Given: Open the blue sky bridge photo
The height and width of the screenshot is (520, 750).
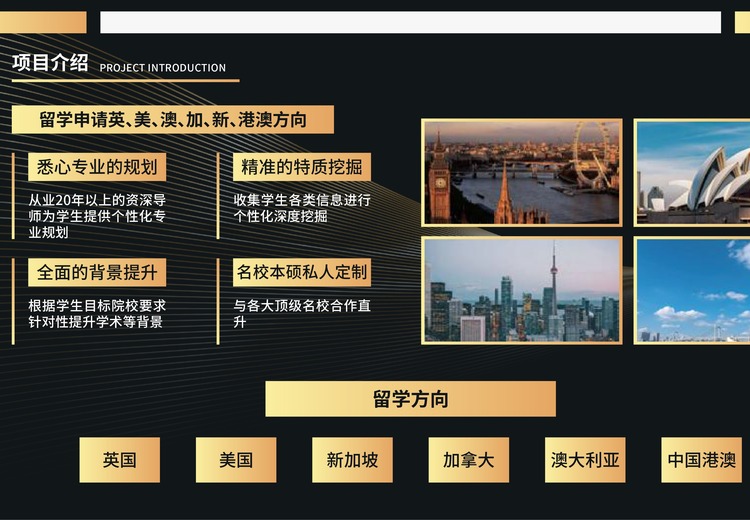Looking at the screenshot, I should (x=692, y=290).
